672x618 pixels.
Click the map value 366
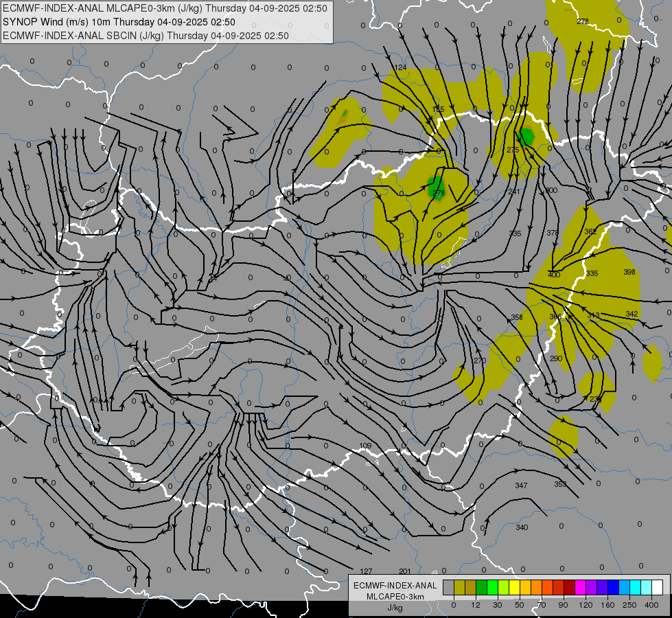(x=555, y=317)
